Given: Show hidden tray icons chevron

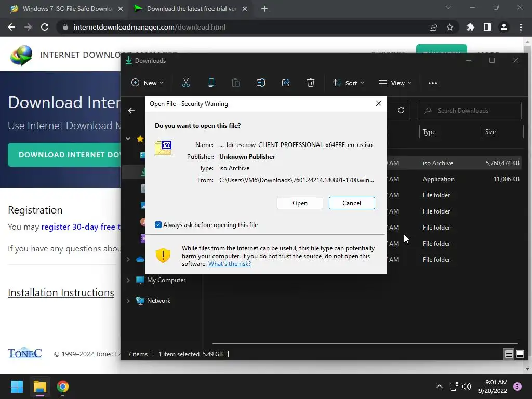Looking at the screenshot, I should [x=439, y=387].
